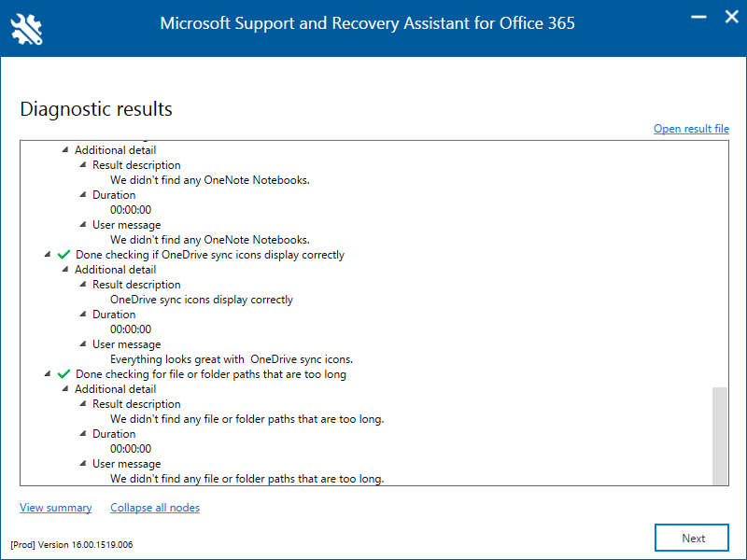This screenshot has height=560, width=747.
Task: Click green checkmark beside file paths too long check
Action: click(63, 374)
